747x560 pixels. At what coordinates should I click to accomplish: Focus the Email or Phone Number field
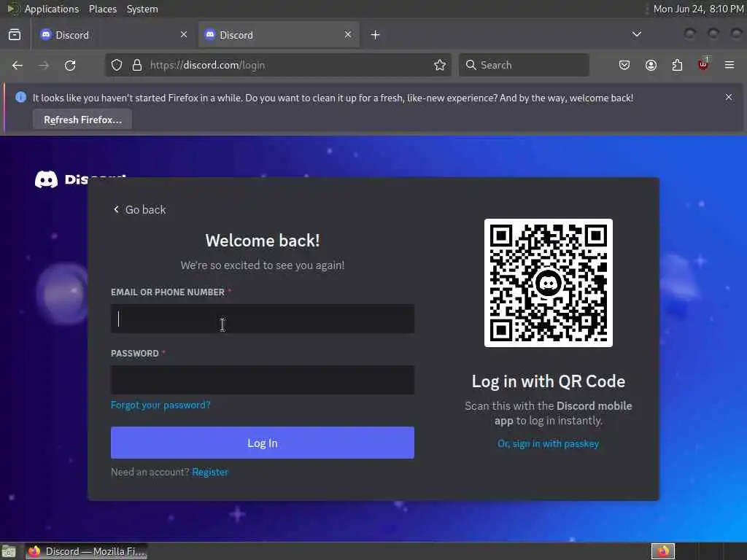(263, 319)
